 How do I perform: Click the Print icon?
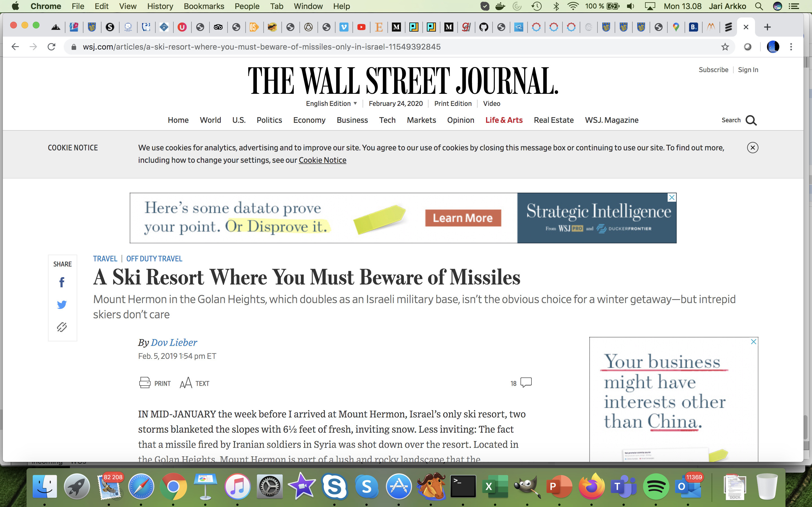145,383
